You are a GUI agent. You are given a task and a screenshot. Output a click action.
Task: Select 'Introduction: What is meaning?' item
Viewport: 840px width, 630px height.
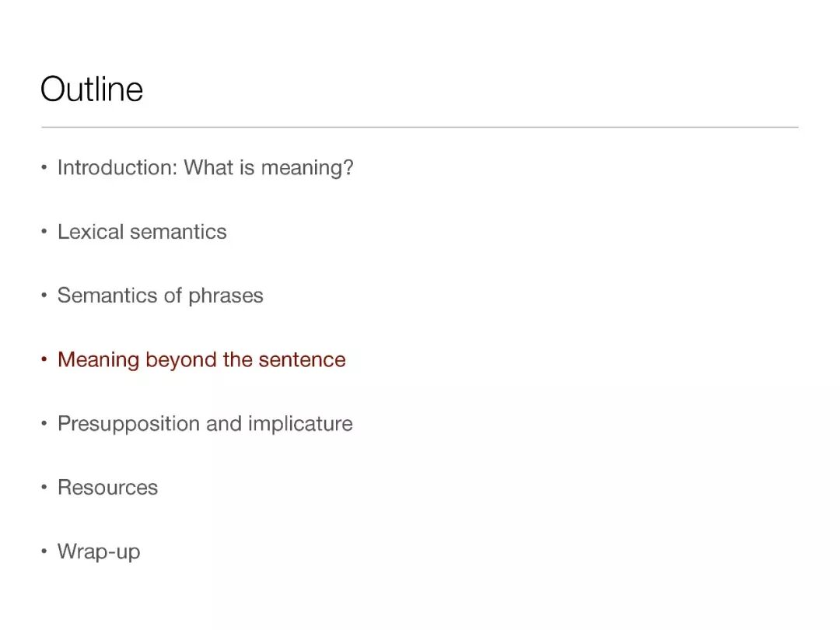[x=205, y=167]
